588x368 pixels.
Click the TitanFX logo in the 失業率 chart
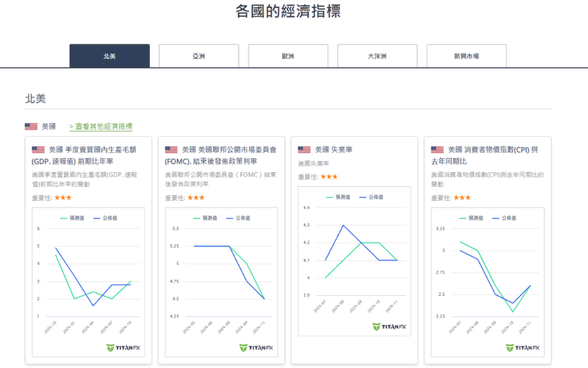[x=390, y=327]
